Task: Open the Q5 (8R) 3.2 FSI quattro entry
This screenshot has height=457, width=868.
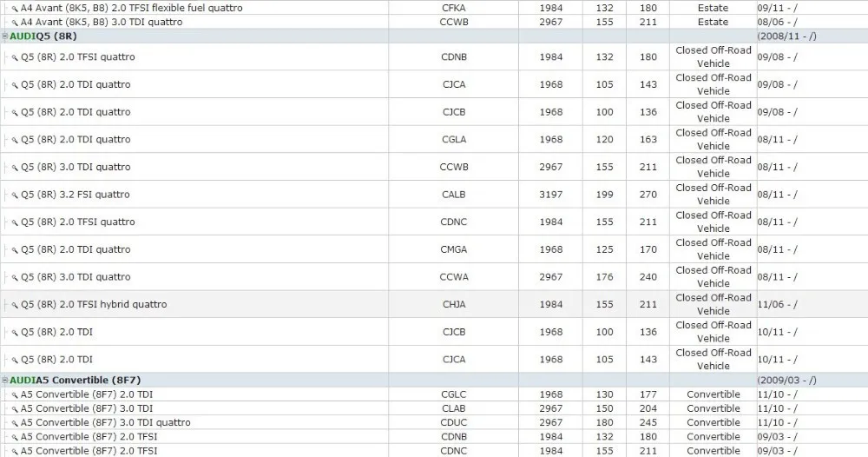Action: click(76, 195)
